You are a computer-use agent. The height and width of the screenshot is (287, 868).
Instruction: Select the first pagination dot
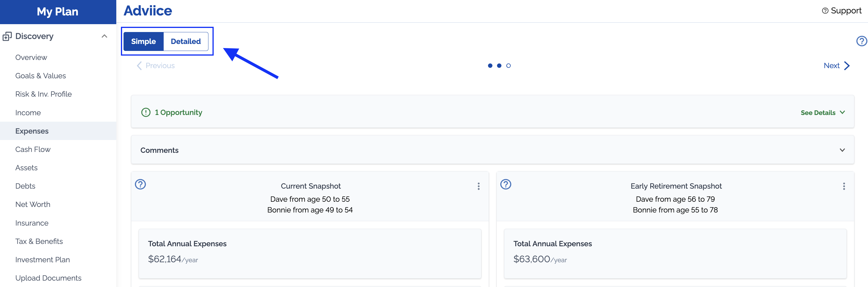click(x=490, y=66)
